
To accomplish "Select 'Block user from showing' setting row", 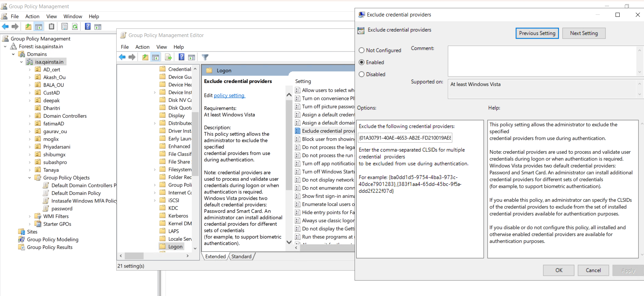I will pyautogui.click(x=324, y=139).
